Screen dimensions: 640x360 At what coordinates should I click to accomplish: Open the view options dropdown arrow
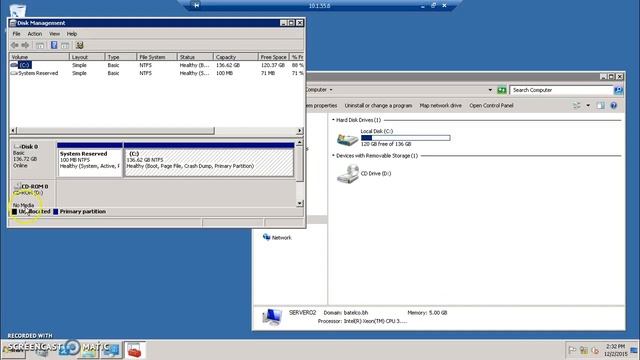tap(588, 106)
